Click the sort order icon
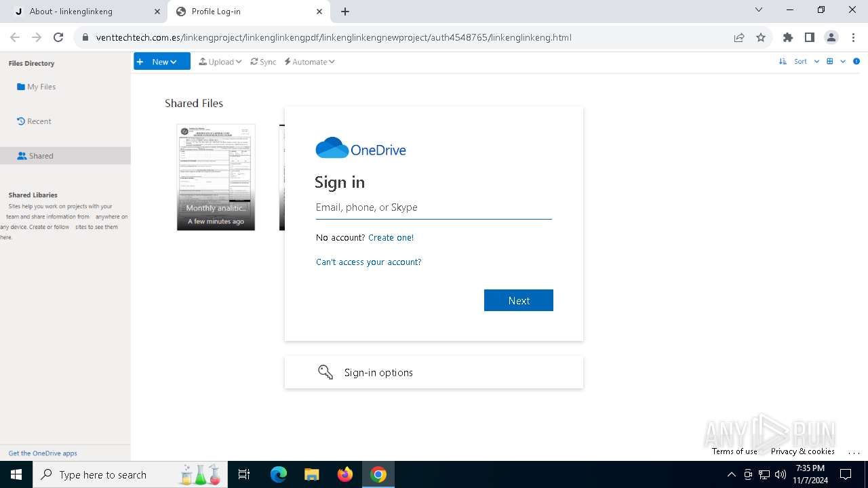This screenshot has width=868, height=488. (x=784, y=62)
